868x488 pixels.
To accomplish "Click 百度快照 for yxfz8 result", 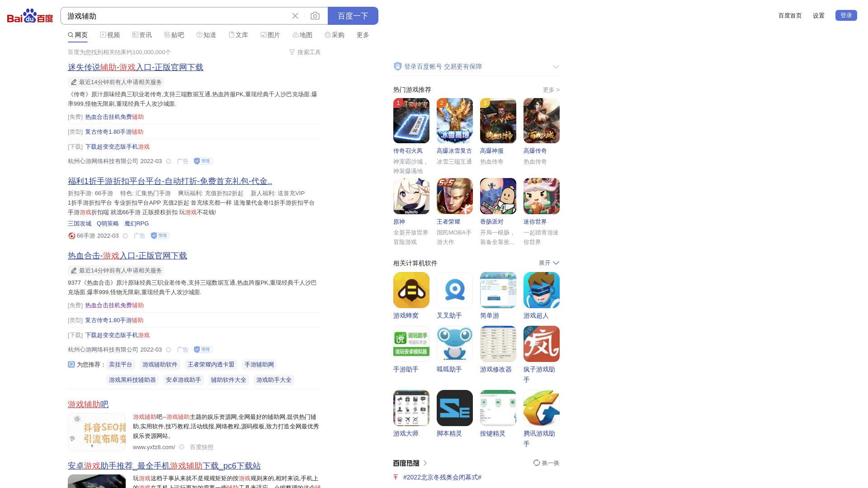I will (202, 447).
